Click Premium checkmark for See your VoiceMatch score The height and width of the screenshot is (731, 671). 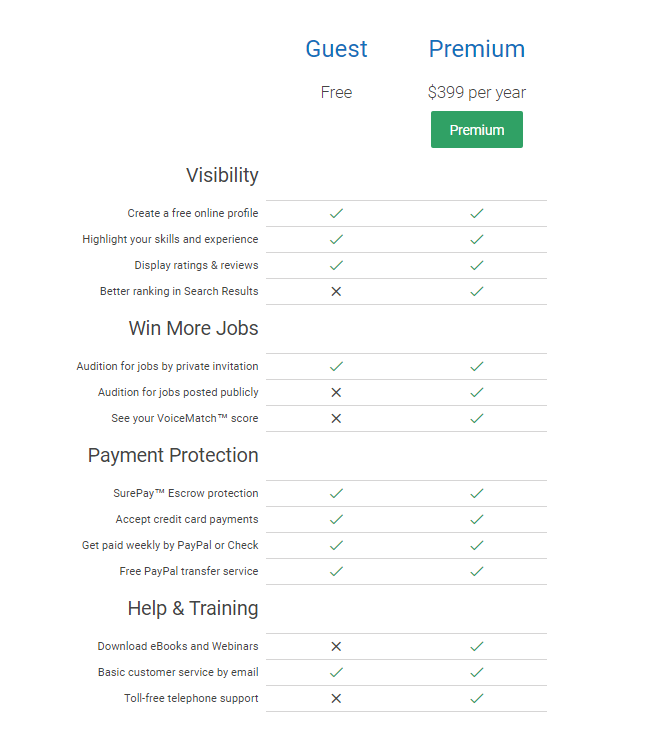(477, 419)
